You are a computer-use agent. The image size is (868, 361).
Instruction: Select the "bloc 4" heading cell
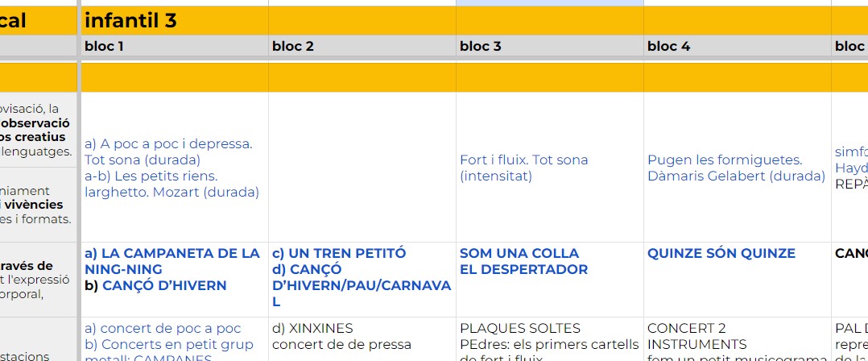click(x=737, y=47)
